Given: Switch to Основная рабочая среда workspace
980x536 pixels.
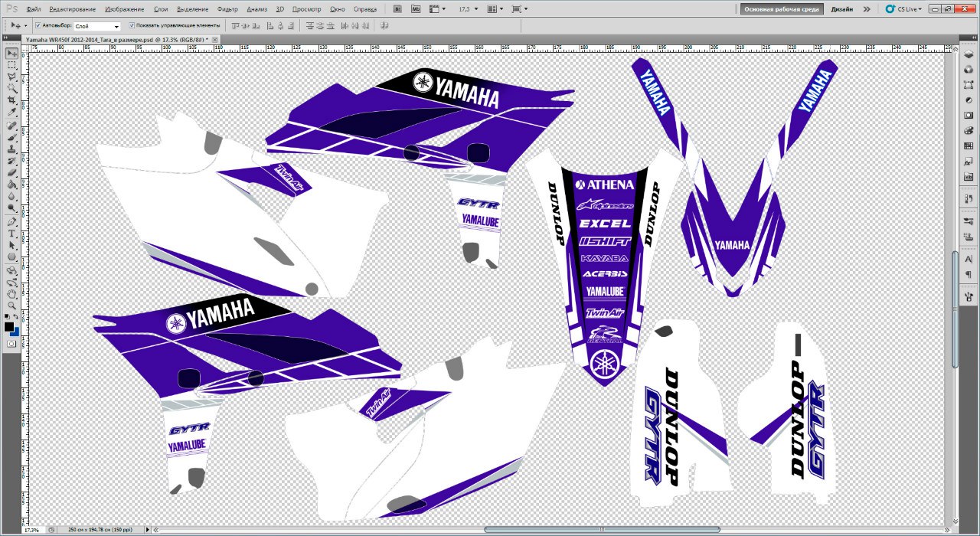Looking at the screenshot, I should (782, 9).
